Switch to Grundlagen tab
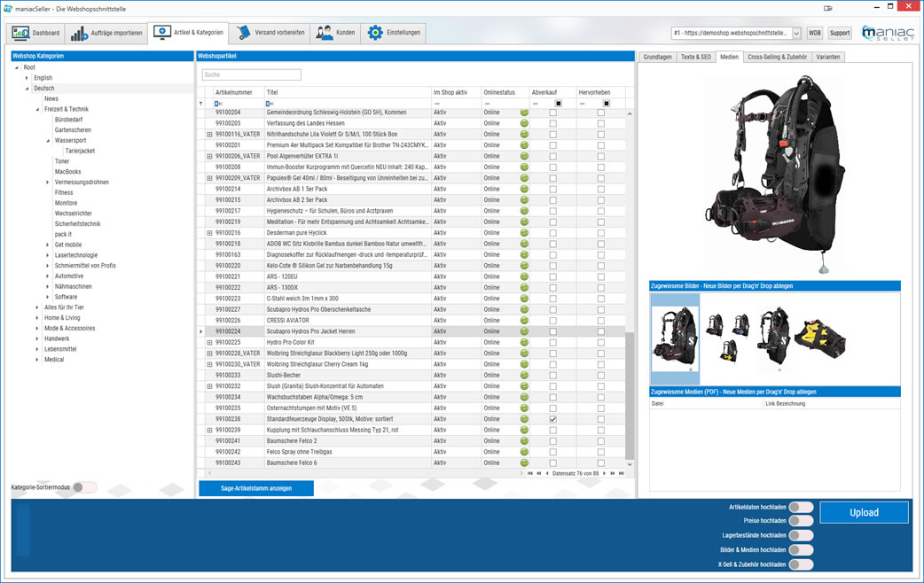This screenshot has height=583, width=924. coord(657,57)
